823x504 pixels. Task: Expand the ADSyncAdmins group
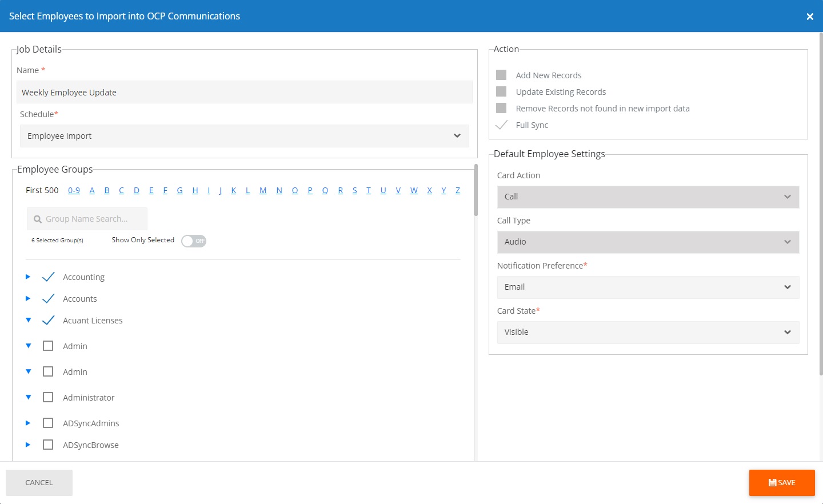click(x=28, y=423)
